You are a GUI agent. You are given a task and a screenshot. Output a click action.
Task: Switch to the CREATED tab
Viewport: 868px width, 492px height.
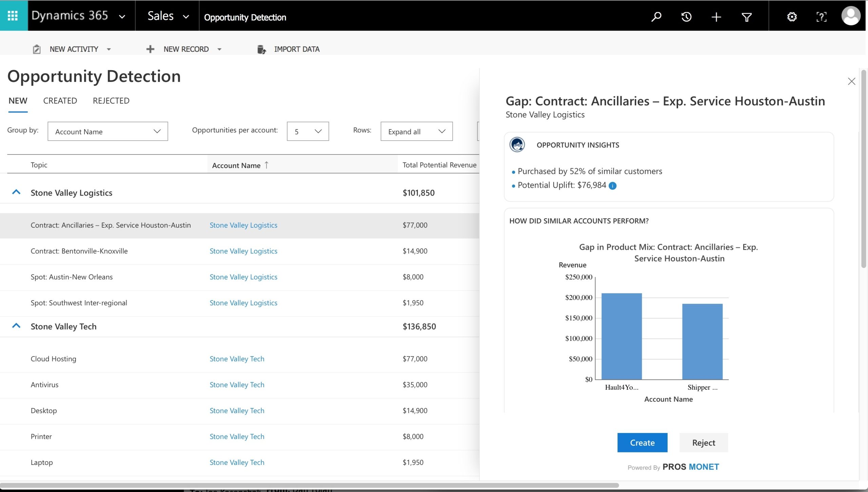60,101
